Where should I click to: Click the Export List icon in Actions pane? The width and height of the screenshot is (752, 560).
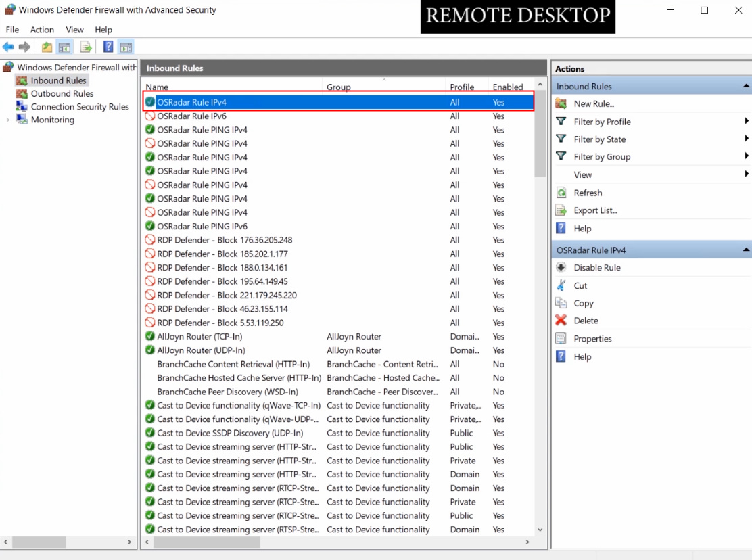click(x=561, y=210)
